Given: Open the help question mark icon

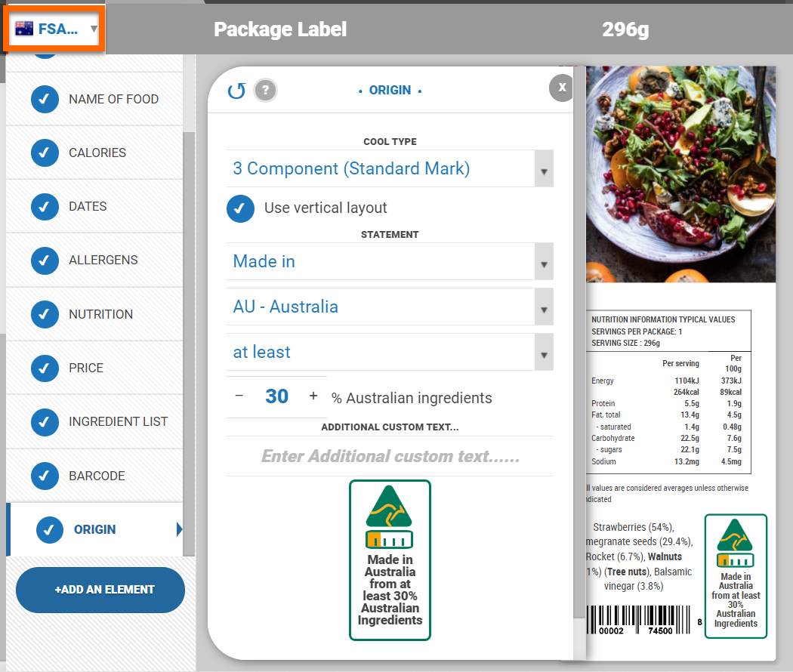Looking at the screenshot, I should click(x=265, y=91).
